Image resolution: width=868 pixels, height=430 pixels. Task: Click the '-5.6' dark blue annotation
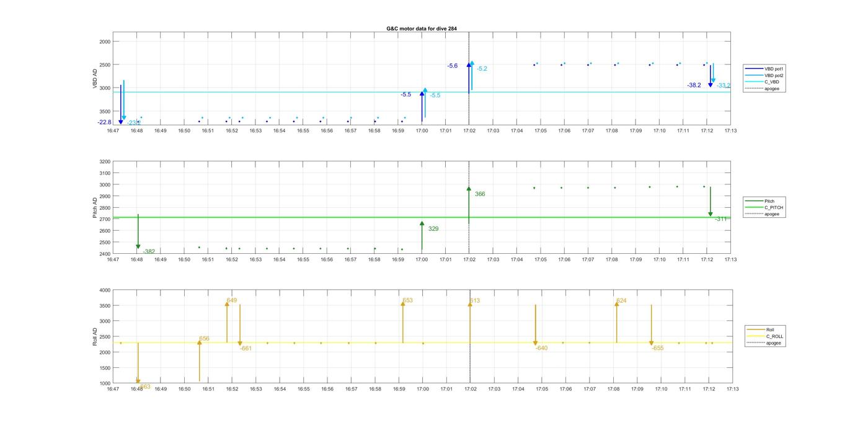coord(453,66)
